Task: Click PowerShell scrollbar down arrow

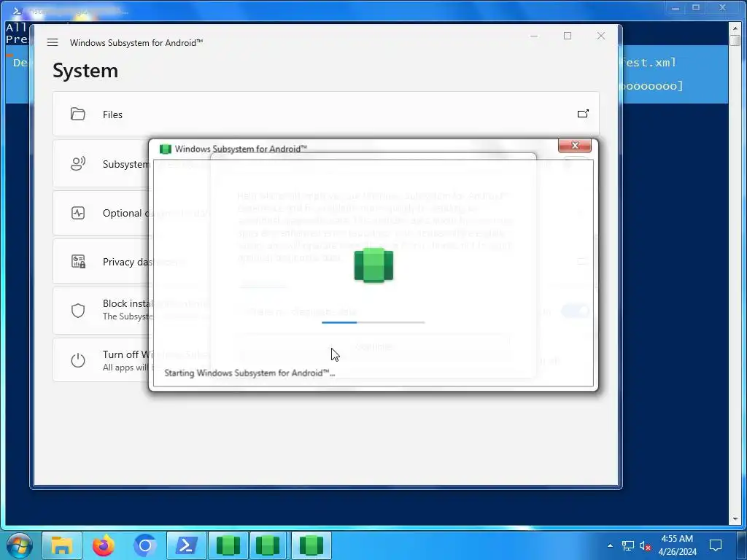Action: point(735,519)
